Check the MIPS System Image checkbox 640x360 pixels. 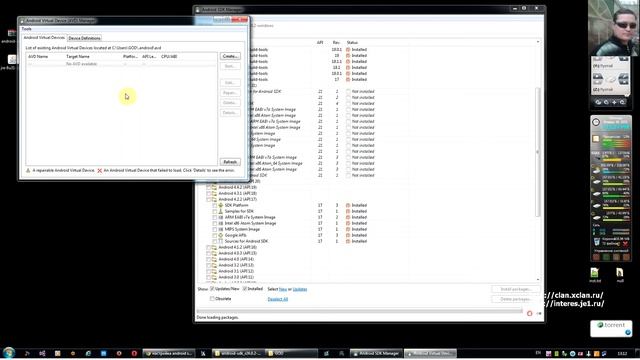(215, 229)
